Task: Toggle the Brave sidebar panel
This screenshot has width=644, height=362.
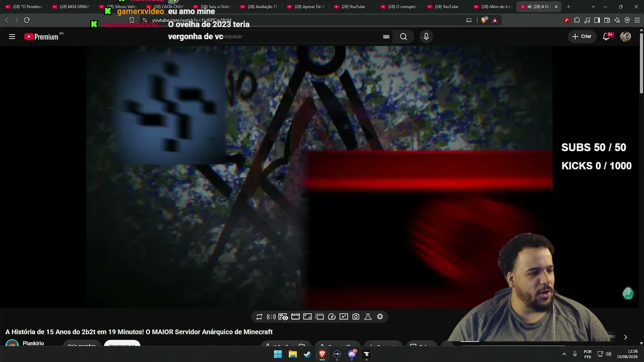Action: click(x=597, y=20)
